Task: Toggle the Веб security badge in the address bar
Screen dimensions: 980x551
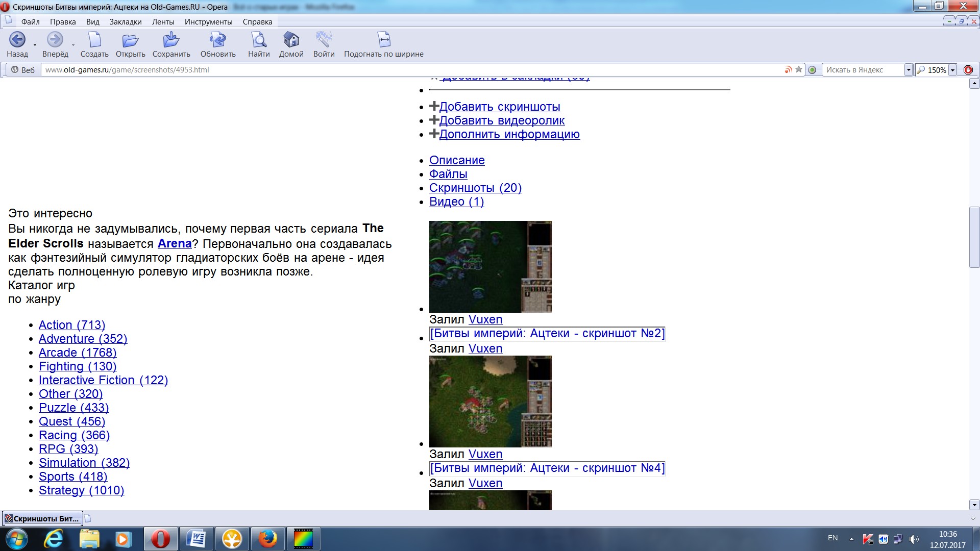Action: (23, 70)
